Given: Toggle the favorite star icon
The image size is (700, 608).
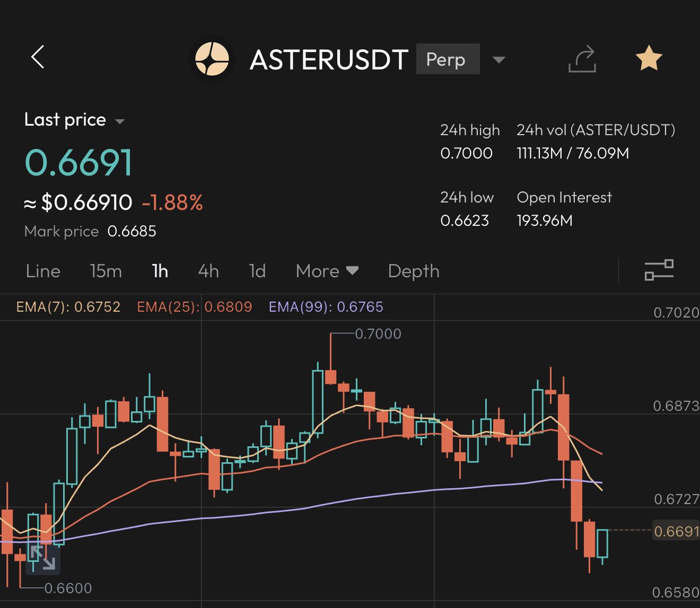Looking at the screenshot, I should point(649,58).
